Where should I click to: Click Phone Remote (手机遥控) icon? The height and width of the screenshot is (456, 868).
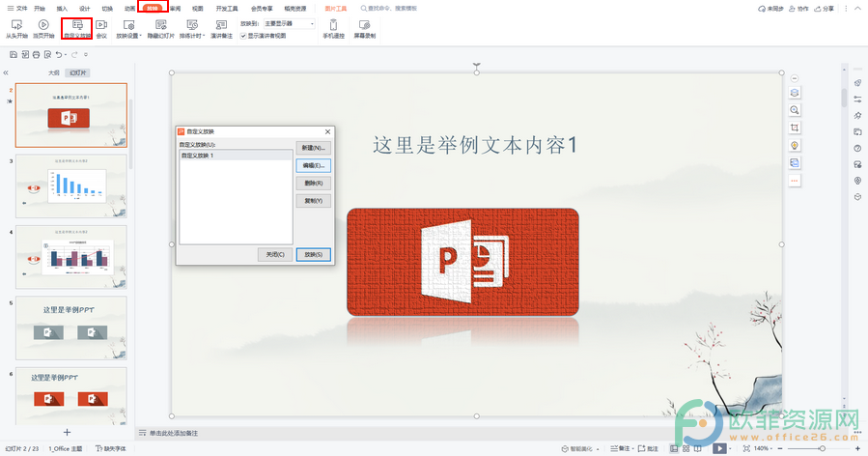333,29
